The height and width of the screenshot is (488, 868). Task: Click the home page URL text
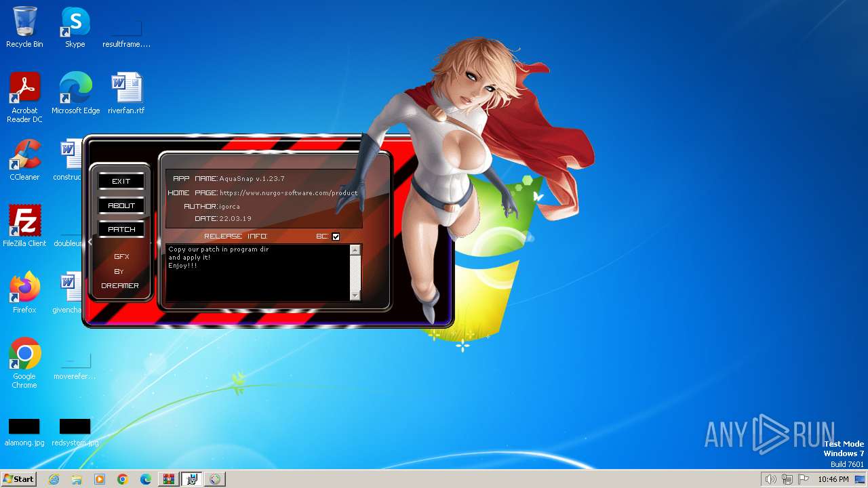pyautogui.click(x=288, y=193)
